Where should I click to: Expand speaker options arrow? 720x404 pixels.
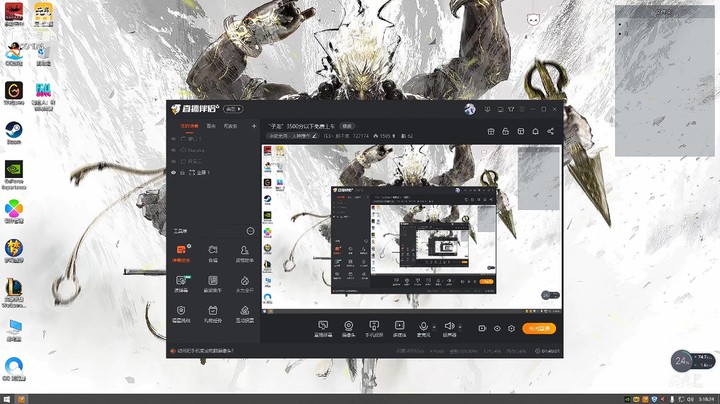coord(460,327)
